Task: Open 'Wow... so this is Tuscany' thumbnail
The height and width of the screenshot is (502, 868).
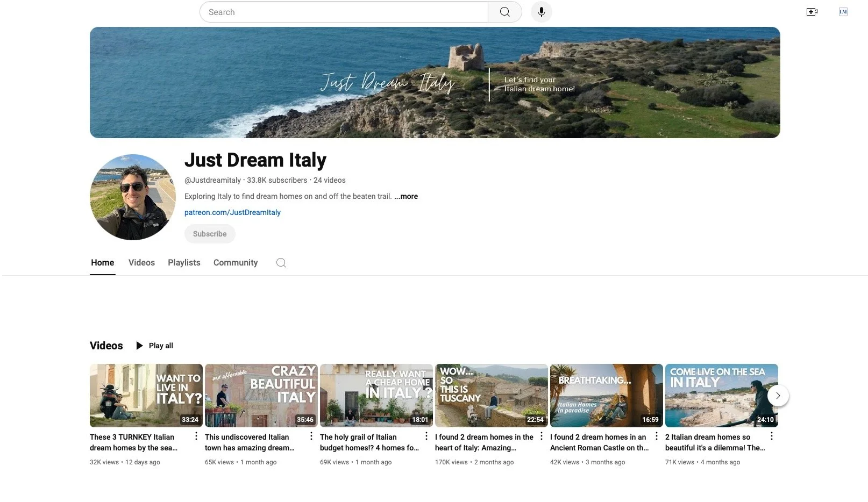Action: point(492,396)
